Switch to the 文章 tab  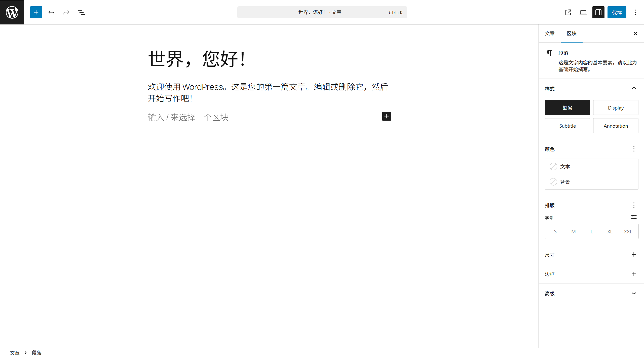(x=550, y=33)
